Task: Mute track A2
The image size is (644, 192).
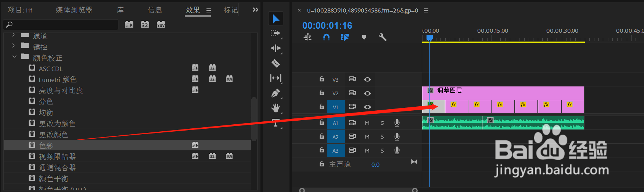Action: point(367,137)
